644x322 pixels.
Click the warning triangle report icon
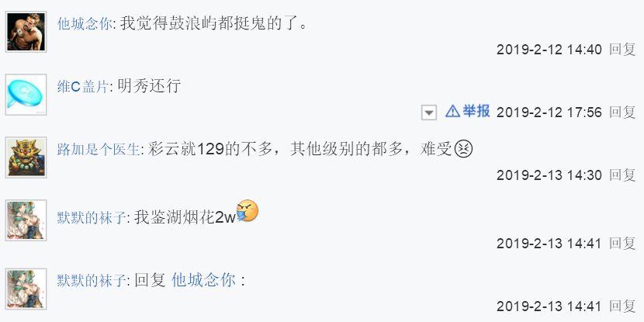click(452, 111)
